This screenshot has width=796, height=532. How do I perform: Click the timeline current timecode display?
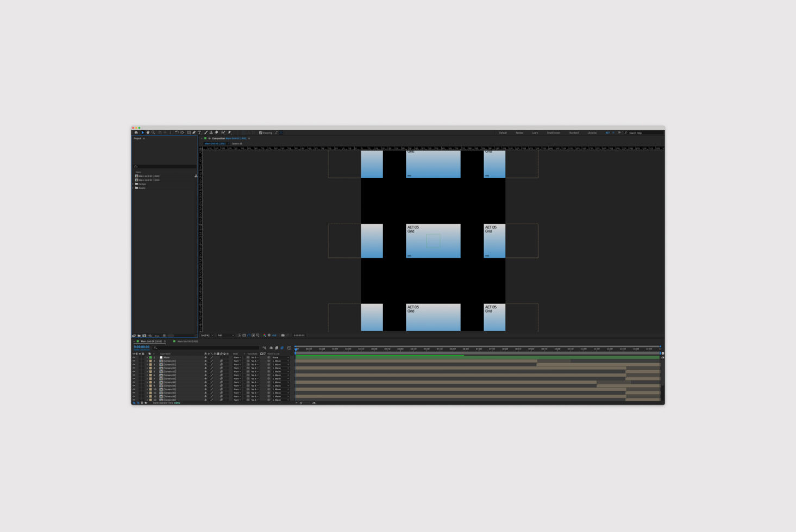point(142,347)
